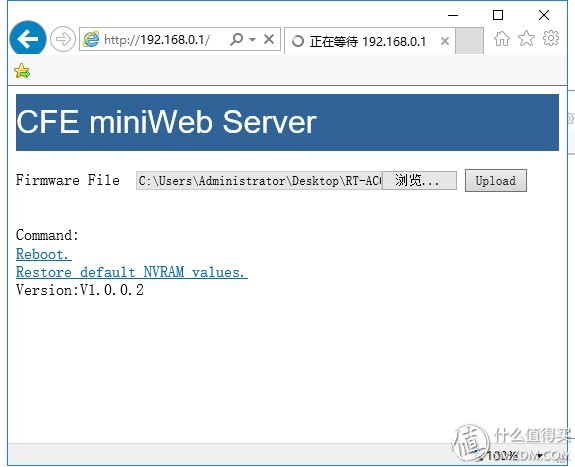Click Restore default NVRAM values link
The width and height of the screenshot is (575, 467).
[132, 272]
